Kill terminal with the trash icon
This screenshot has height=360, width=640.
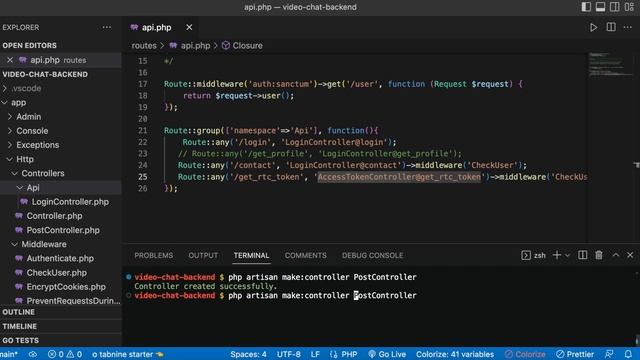[599, 256]
